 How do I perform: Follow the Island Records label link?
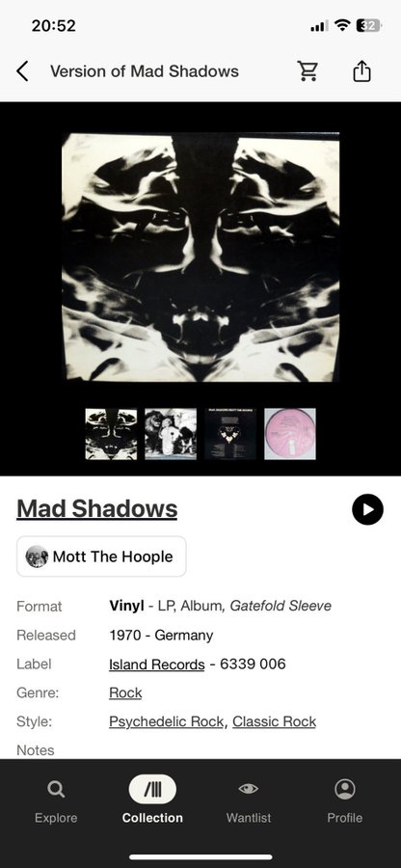[156, 665]
